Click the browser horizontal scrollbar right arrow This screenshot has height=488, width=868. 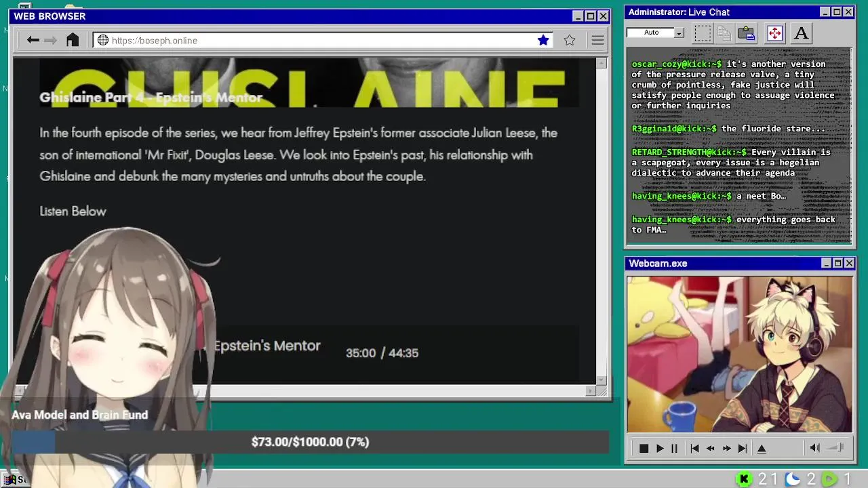tap(591, 390)
